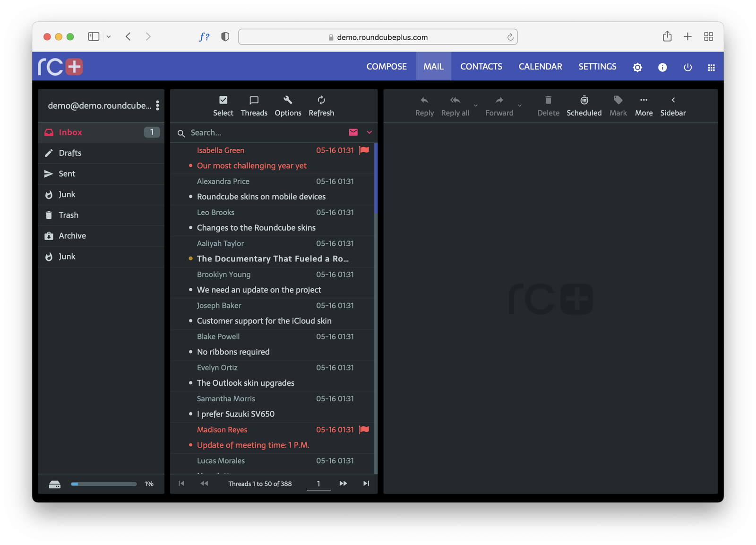Go to previous page of messages

[204, 484]
